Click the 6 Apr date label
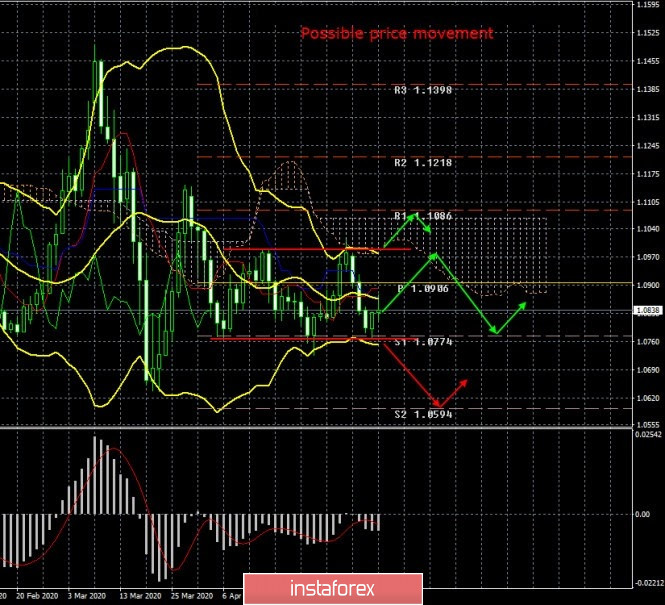This screenshot has height=605, width=665. coord(232,596)
